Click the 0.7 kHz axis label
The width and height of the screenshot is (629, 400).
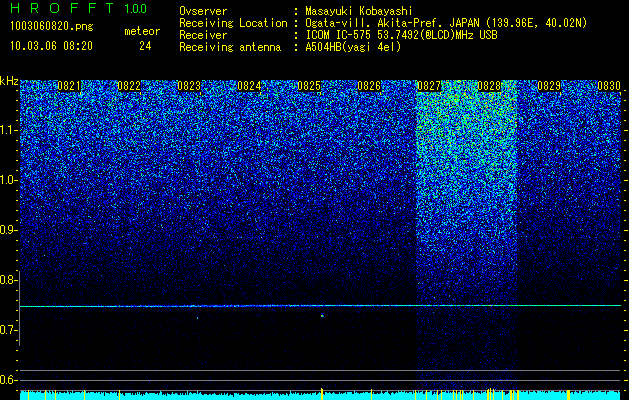[9, 330]
